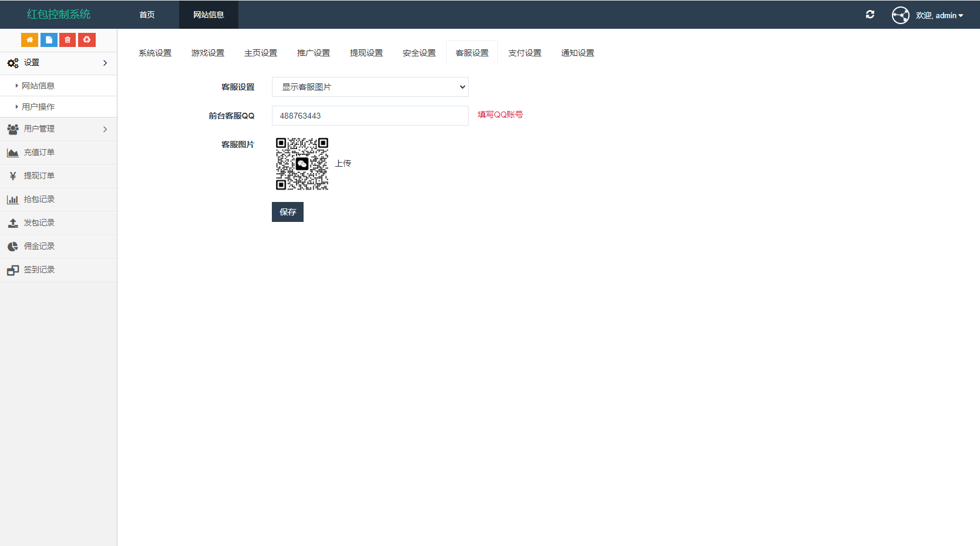The height and width of the screenshot is (546, 980).
Task: Click 上传 next to the QR code image
Action: point(343,163)
